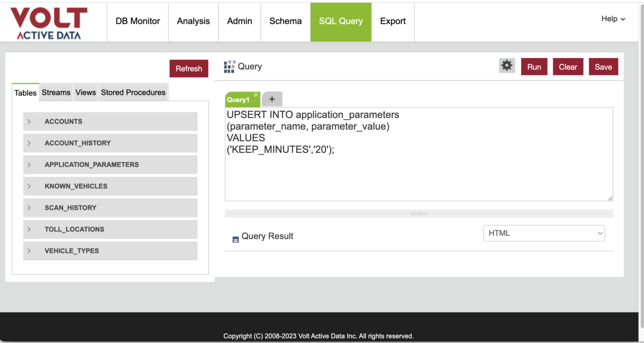
Task: Open the Help dropdown menu
Action: (x=613, y=18)
